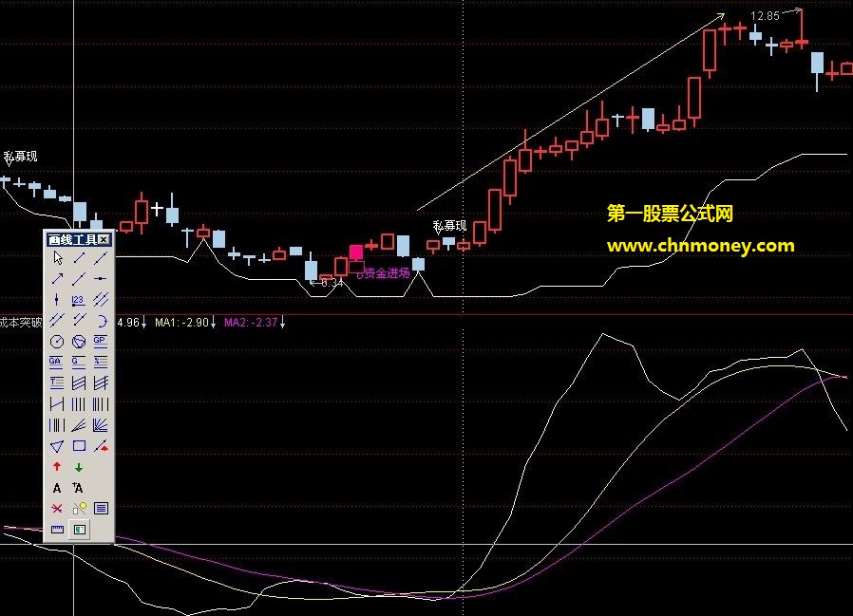Click the 成本突破 indicator name
The height and width of the screenshot is (616, 853).
(x=21, y=323)
